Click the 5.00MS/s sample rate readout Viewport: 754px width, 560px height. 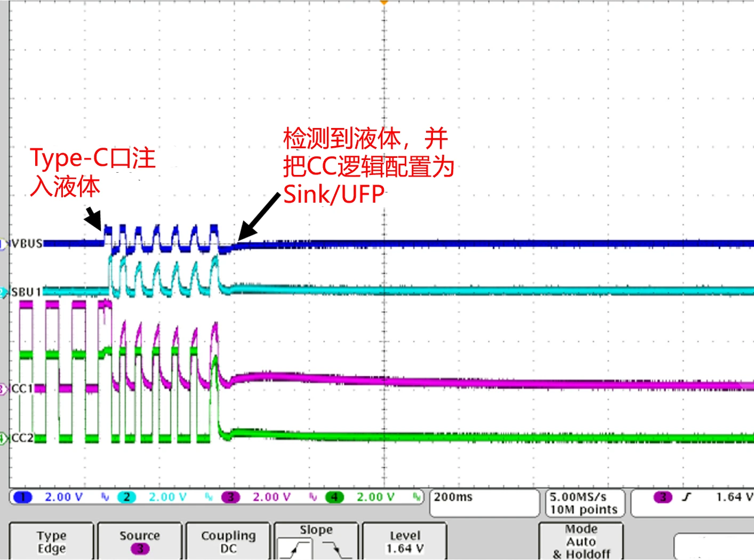584,503
